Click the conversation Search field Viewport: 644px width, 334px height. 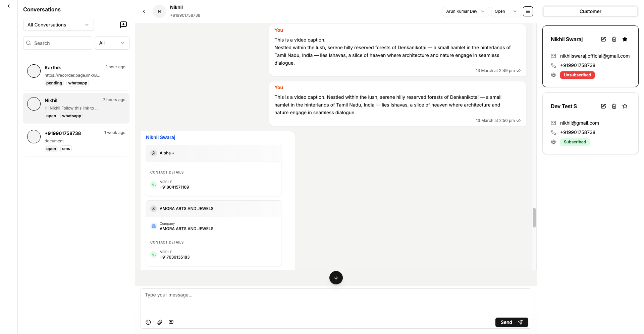58,43
